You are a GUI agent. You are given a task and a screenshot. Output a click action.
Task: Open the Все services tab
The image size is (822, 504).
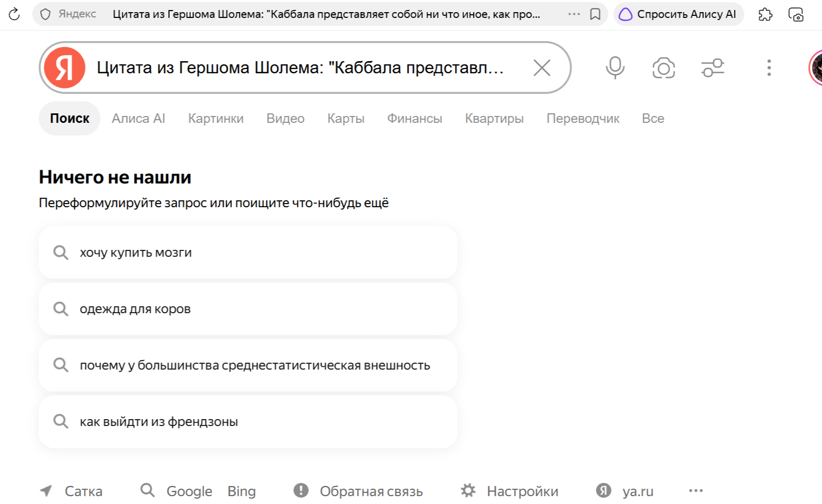click(x=653, y=118)
